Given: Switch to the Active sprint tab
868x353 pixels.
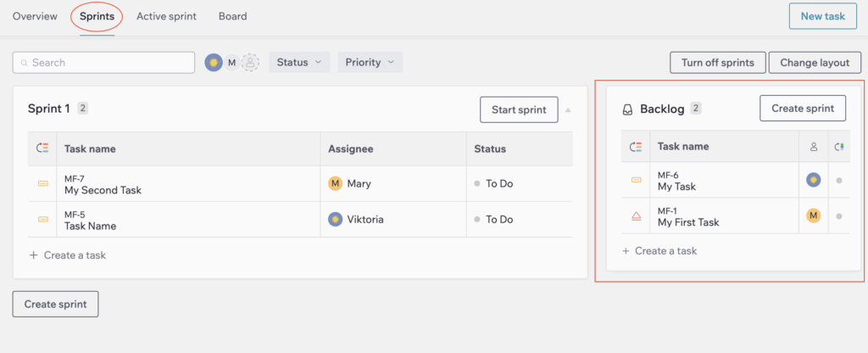Looking at the screenshot, I should pos(167,17).
